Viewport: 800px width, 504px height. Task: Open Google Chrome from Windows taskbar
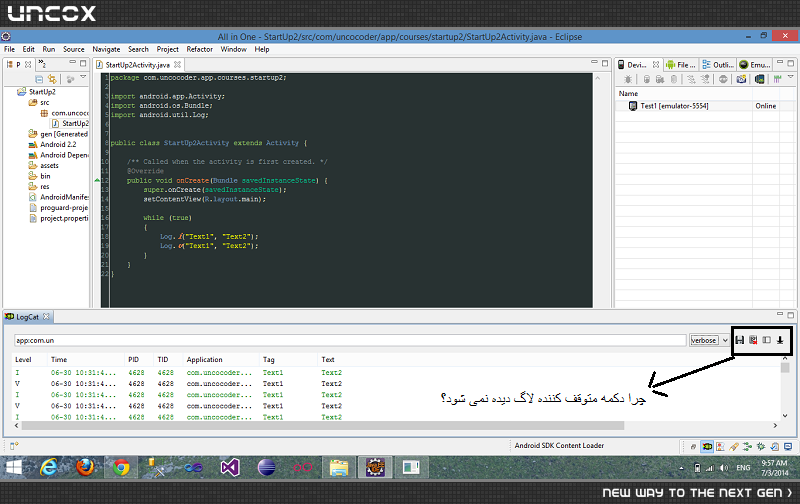tap(121, 467)
